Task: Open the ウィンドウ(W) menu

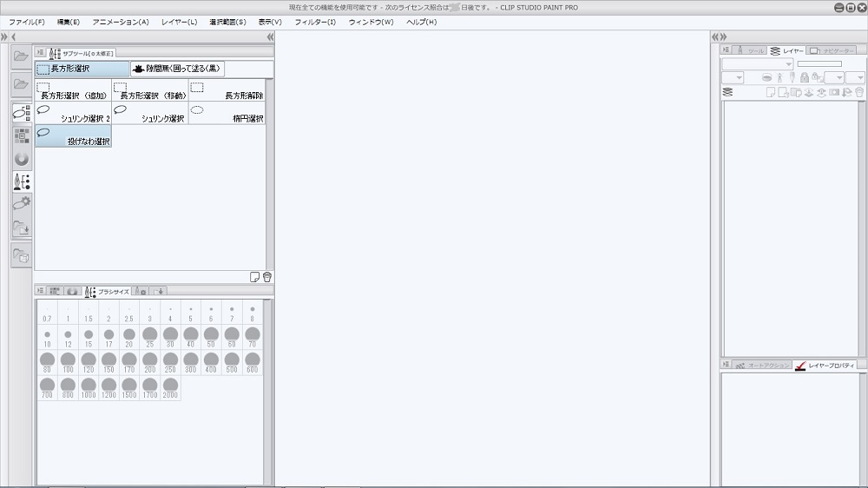Action: 371,23
